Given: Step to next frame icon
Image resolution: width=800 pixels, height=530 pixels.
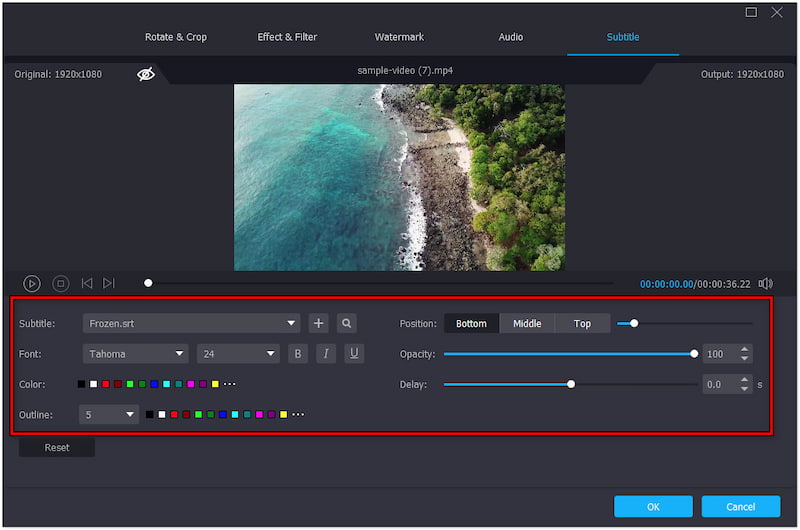Looking at the screenshot, I should pos(109,284).
